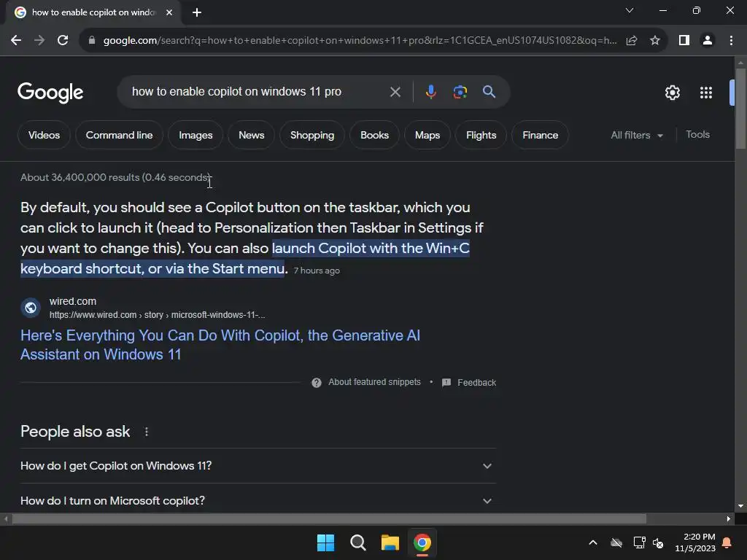The image size is (747, 560).
Task: Expand the All filters dropdown
Action: pyautogui.click(x=637, y=135)
